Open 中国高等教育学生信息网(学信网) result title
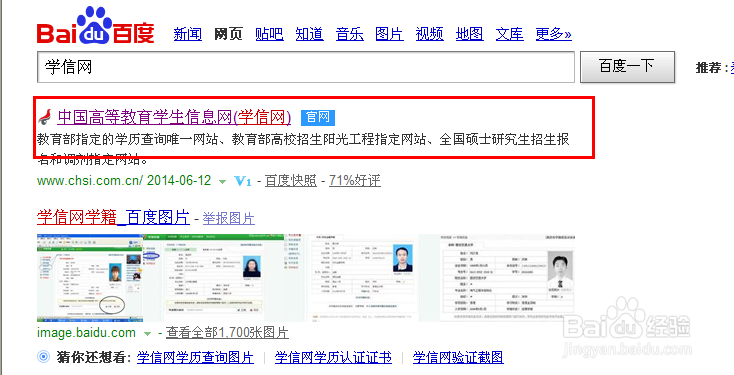 pyautogui.click(x=174, y=117)
